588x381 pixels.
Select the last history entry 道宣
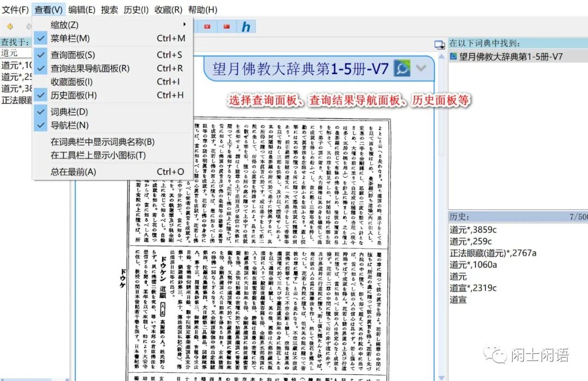(x=458, y=300)
